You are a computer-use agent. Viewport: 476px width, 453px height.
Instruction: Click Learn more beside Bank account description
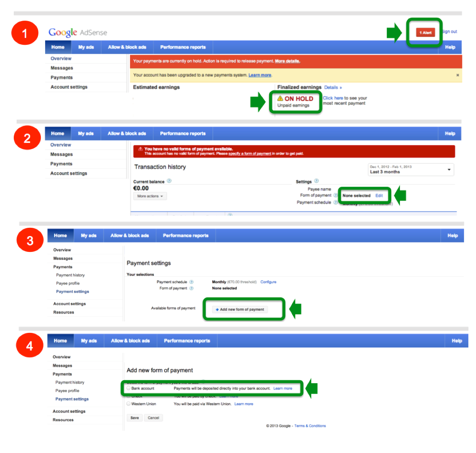click(x=283, y=388)
